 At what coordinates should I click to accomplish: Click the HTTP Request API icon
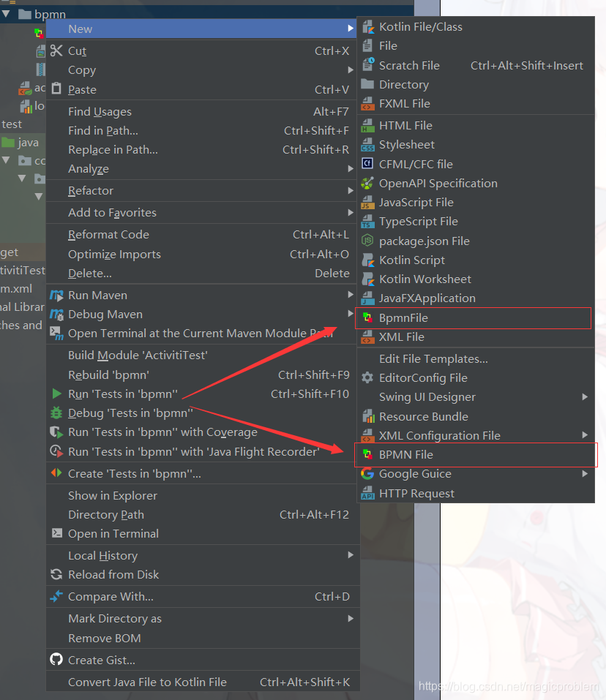[x=367, y=493]
